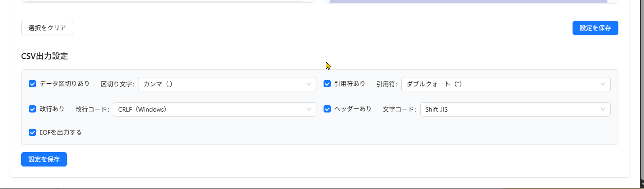Click the chevron arrow in the CRLF selector
Screen dimensions: 644x189
pos(309,109)
